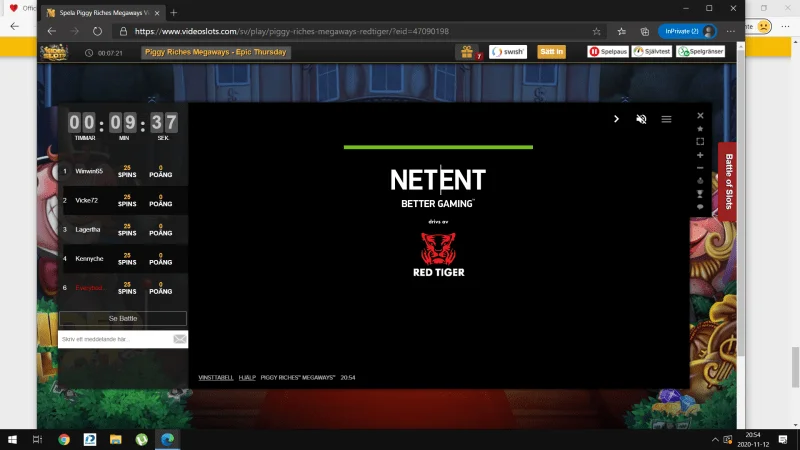Select leaderboard row Kennyche

(122, 259)
